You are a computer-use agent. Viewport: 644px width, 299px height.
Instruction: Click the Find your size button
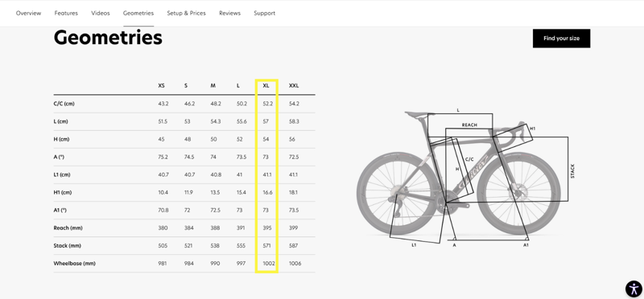pos(561,38)
